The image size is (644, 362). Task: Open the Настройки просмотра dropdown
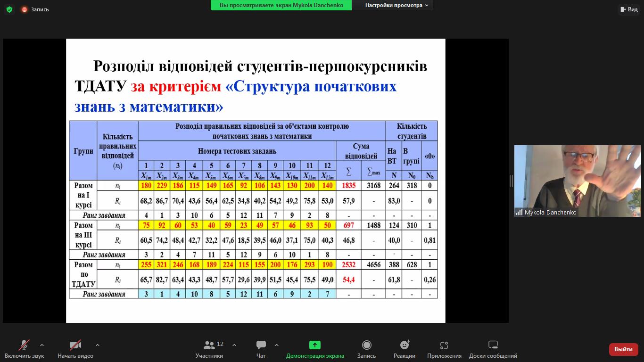pos(396,5)
